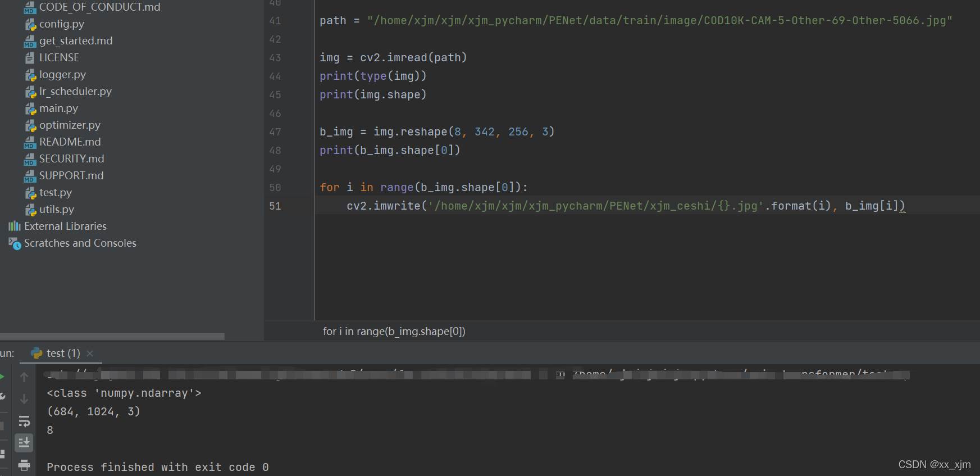Expand External Libraries in project tree
Image resolution: width=980 pixels, height=476 pixels.
(x=65, y=226)
